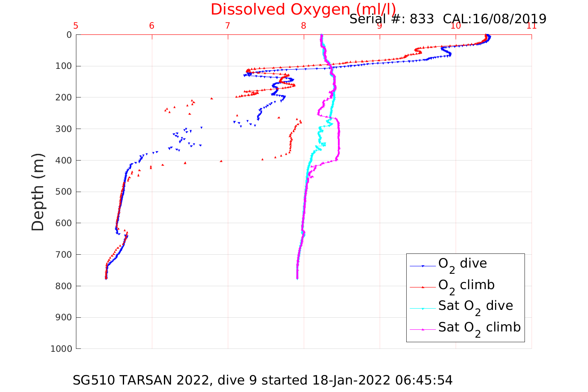Image resolution: width=588 pixels, height=392 pixels.
Task: Click the red O2 climb legend marker
Action: [x=423, y=287]
